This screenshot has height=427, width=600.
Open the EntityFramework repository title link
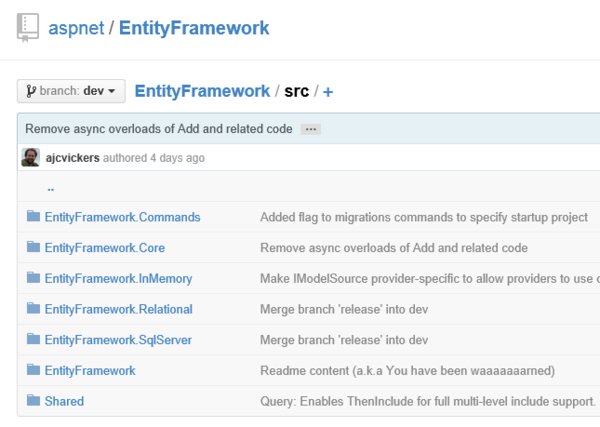pos(194,28)
